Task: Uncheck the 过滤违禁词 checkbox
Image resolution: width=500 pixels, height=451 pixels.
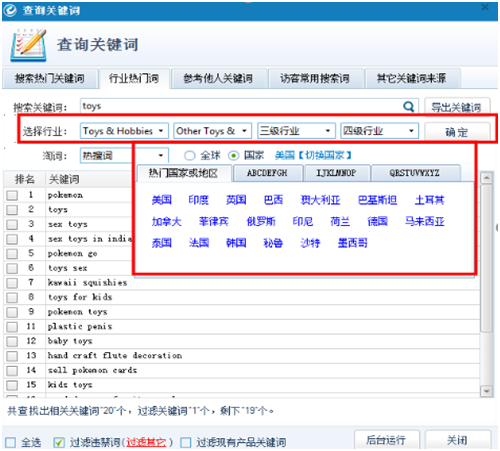Action: (x=59, y=442)
